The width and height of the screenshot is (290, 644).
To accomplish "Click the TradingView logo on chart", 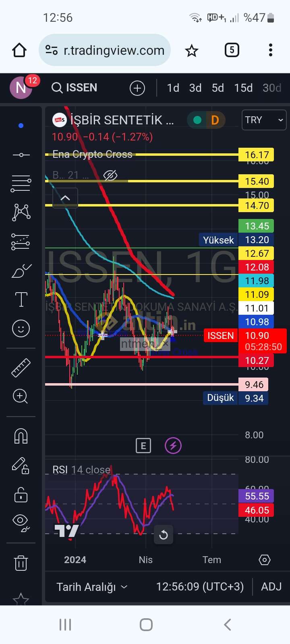I will tap(66, 531).
